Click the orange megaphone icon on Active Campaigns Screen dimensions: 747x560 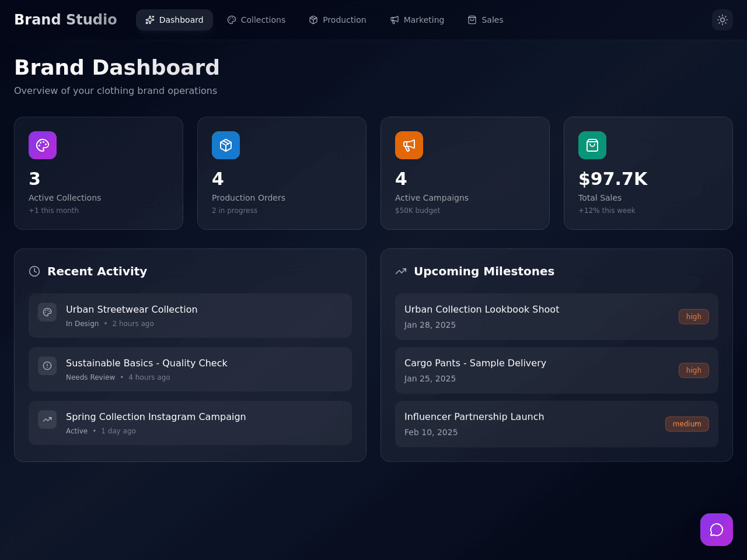coord(409,145)
